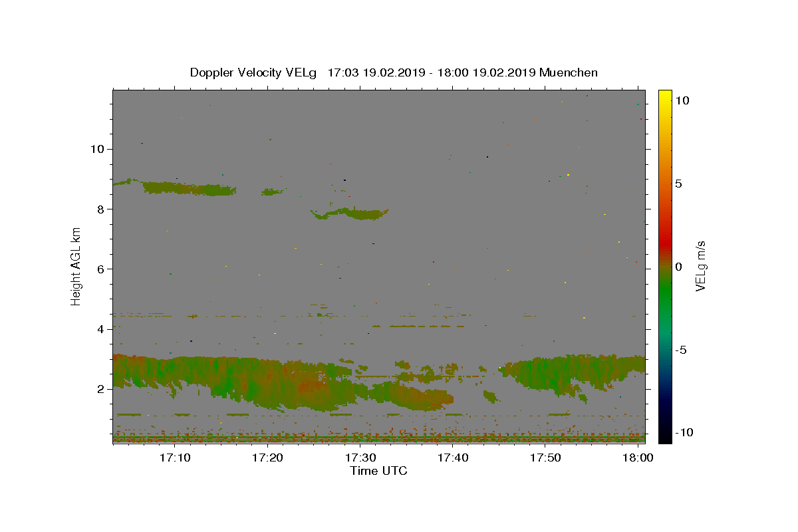Click the '17:20' time axis label
Screen dimensions: 798x532
tap(267, 458)
